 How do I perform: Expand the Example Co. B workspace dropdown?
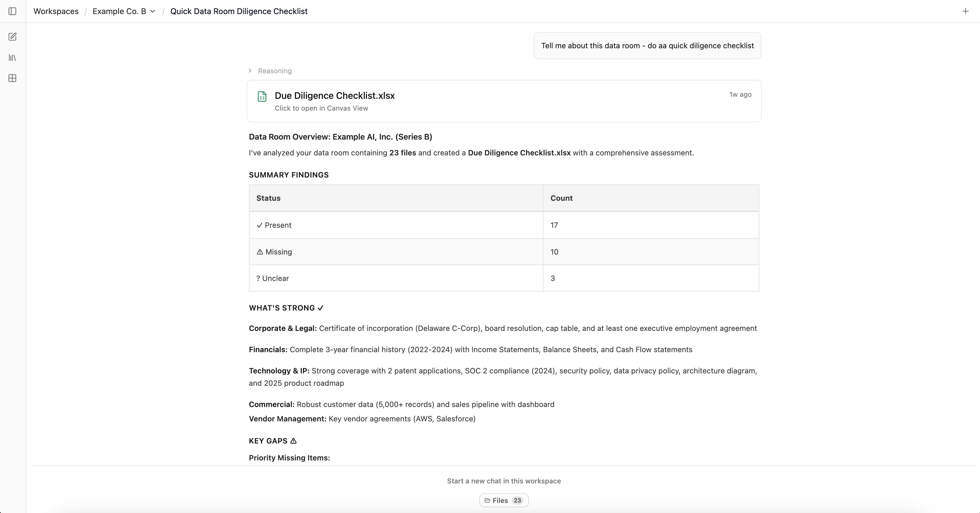(153, 11)
